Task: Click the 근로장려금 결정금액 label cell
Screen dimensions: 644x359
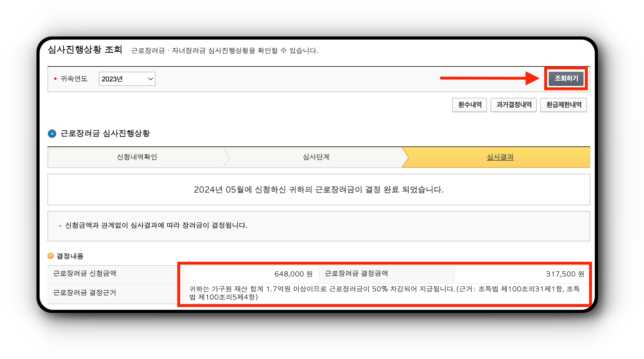Action: pos(387,274)
